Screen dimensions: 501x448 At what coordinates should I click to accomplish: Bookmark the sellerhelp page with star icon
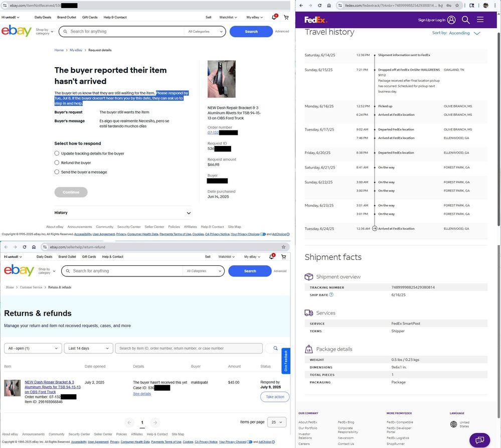tap(283, 247)
